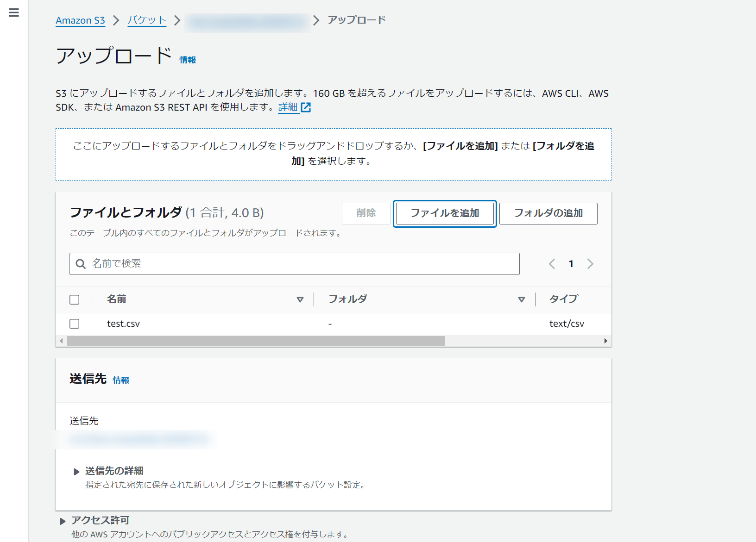This screenshot has width=756, height=542.
Task: Expand アクセス許可 section
Action: (63, 521)
